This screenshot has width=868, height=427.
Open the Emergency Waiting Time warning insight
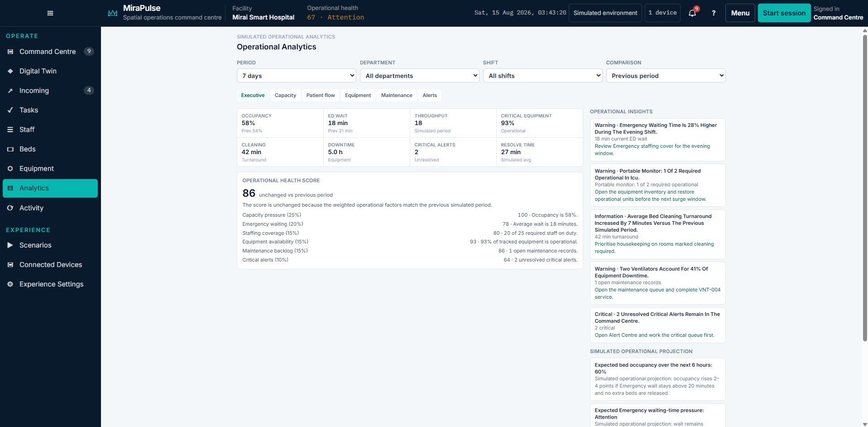(657, 140)
